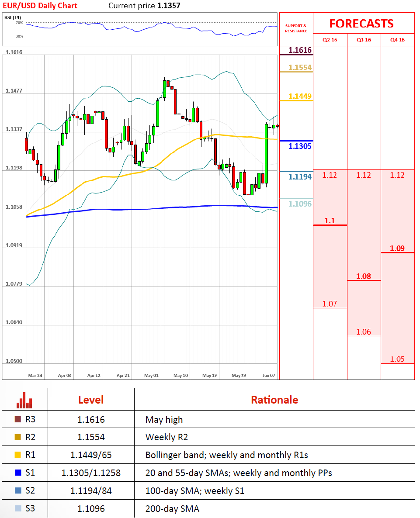Click the Support & Resistance header
Image resolution: width=420 pixels, height=518 pixels.
[x=296, y=28]
